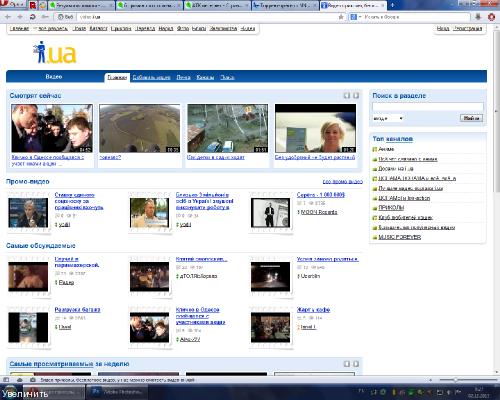Switch to the third green-icon browser tab
Viewport: 500px width, 400px height.
pos(217,5)
